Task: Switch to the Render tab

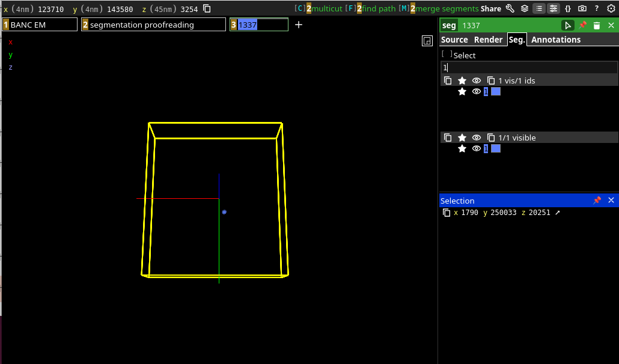Action: [489, 40]
